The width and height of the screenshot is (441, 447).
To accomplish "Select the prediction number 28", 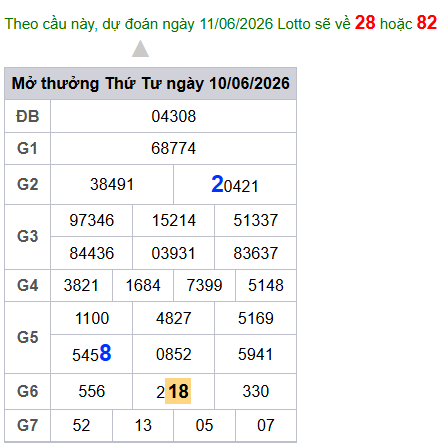I will click(365, 23).
